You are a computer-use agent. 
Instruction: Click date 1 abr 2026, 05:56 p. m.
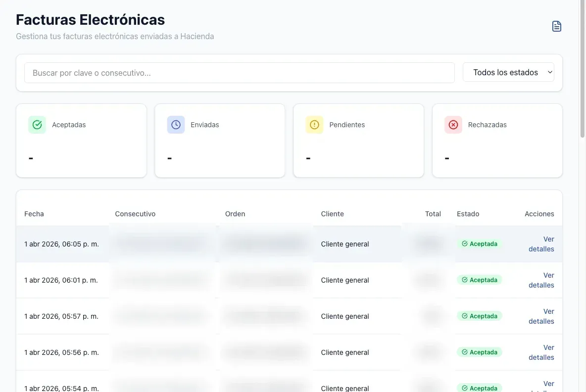(62, 352)
